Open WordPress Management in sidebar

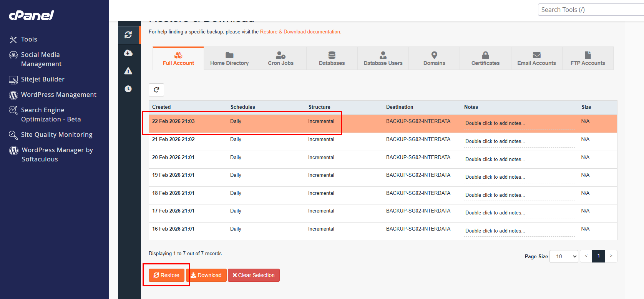[x=53, y=95]
